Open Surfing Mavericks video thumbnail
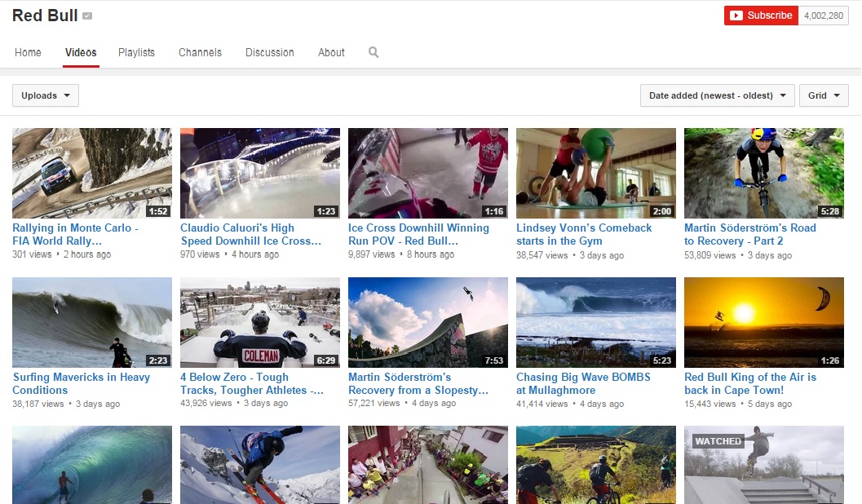Image resolution: width=862 pixels, height=504 pixels. [x=92, y=322]
